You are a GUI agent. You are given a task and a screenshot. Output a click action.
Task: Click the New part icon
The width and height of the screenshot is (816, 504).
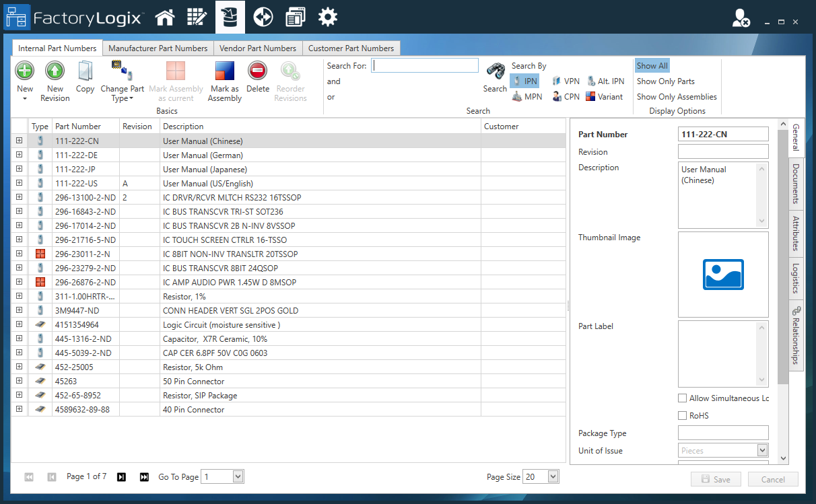pos(25,71)
